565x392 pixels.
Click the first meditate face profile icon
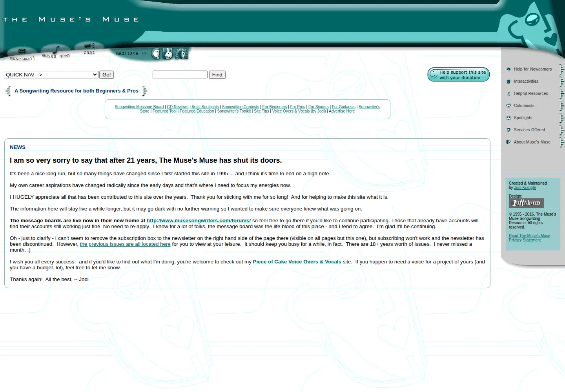[156, 53]
